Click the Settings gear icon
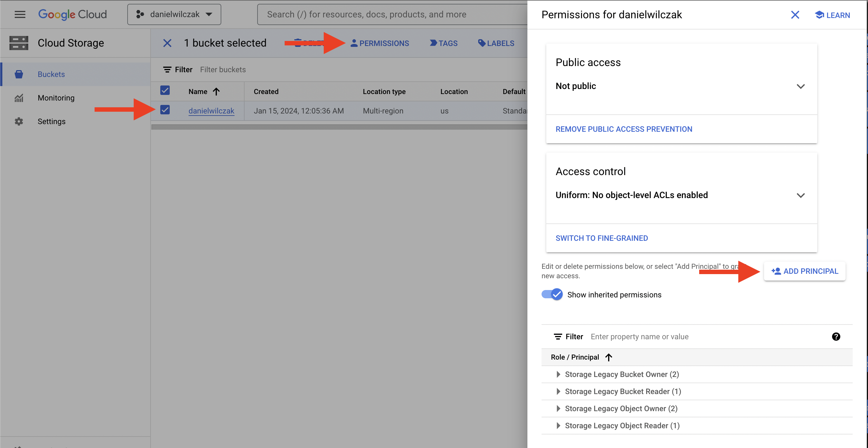This screenshot has width=868, height=448. coord(19,121)
